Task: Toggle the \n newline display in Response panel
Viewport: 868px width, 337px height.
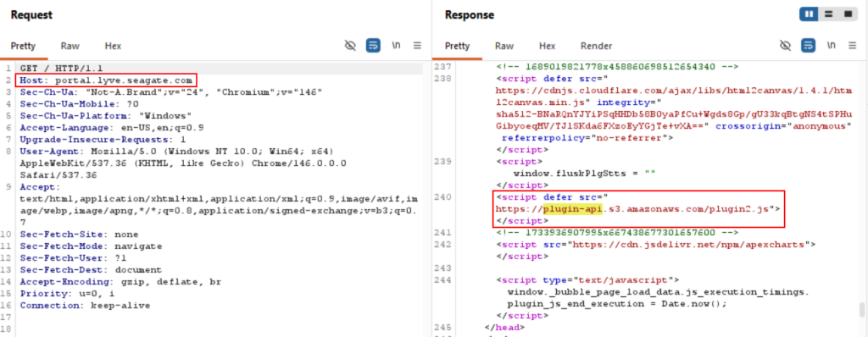Action: coord(832,46)
